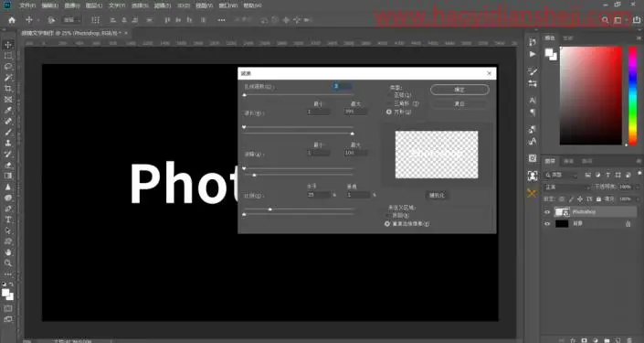
Task: Select the Hand tool
Action: coord(8,252)
